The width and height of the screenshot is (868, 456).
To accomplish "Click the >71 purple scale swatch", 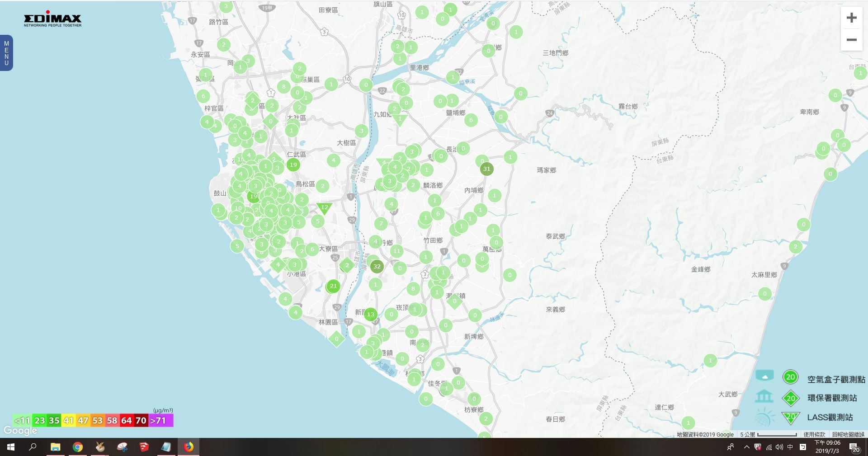I will pos(160,421).
